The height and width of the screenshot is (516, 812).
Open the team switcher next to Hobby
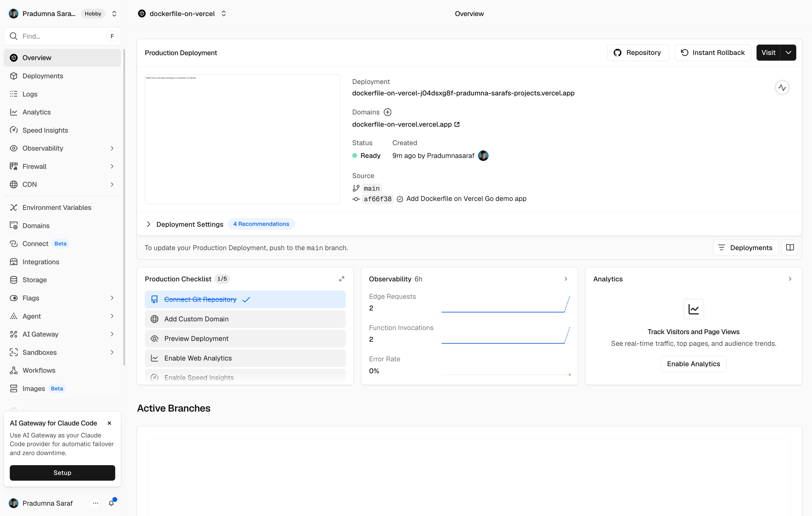[x=114, y=14]
